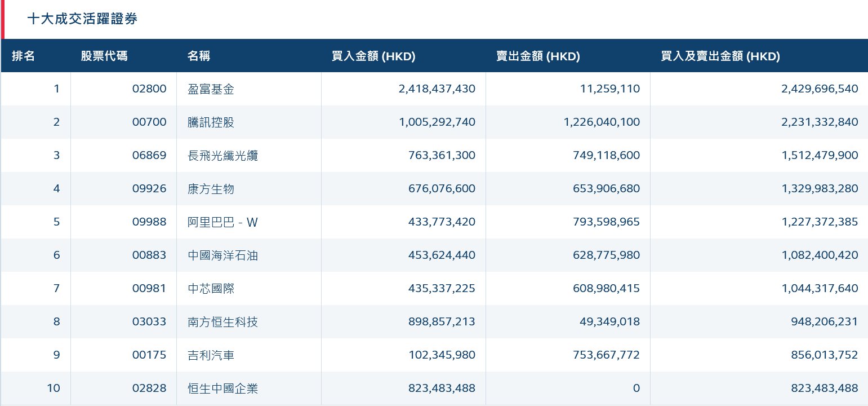Select the 南方恒生科技 stock name
This screenshot has width=868, height=406.
point(222,322)
